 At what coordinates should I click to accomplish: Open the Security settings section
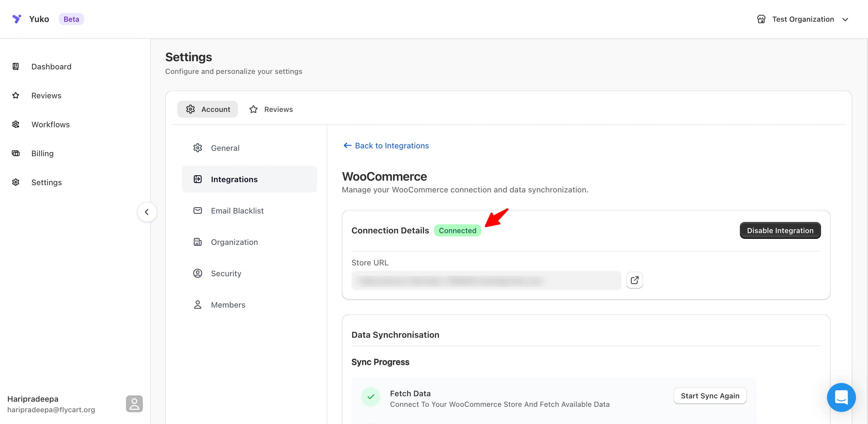pyautogui.click(x=226, y=273)
